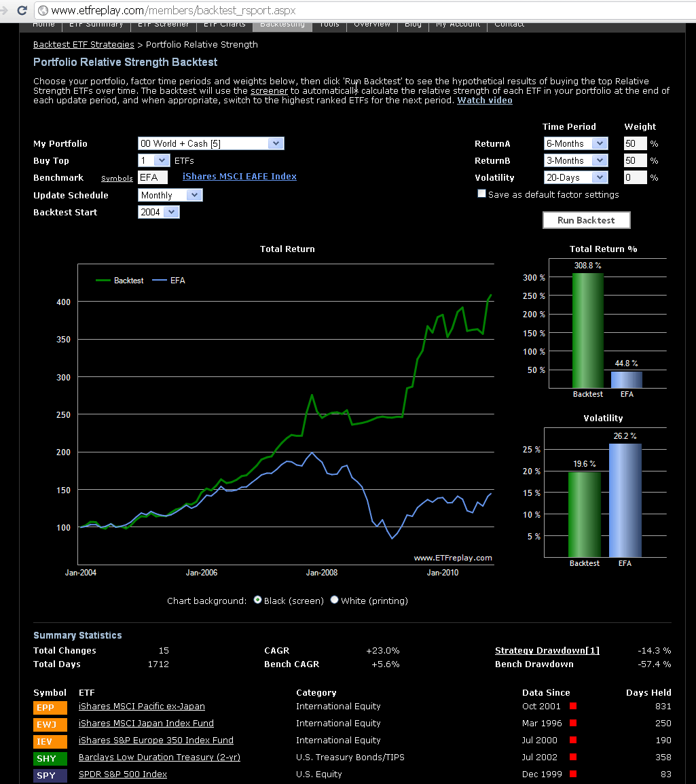Follow the Backtest ETF Strategies breadcrumb link

tap(84, 45)
